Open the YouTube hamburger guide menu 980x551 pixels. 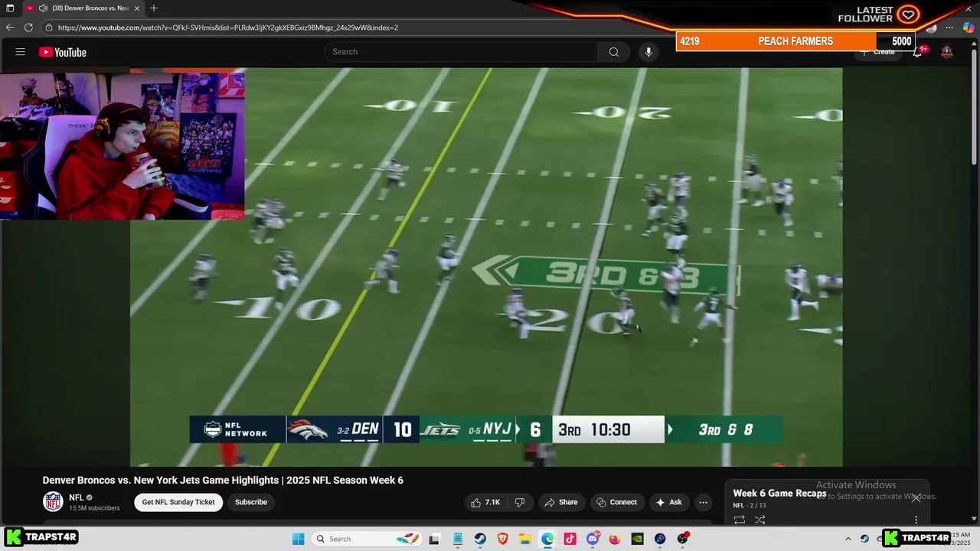coord(21,52)
